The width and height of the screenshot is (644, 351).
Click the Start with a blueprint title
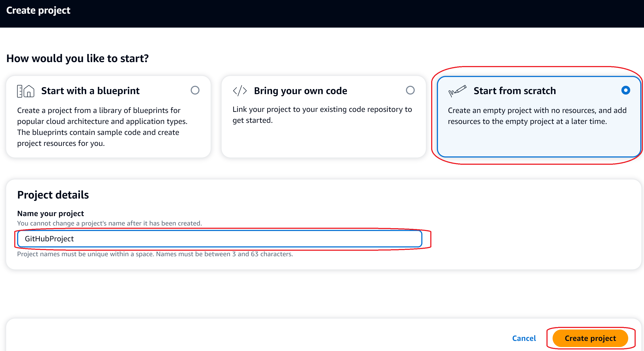point(90,91)
